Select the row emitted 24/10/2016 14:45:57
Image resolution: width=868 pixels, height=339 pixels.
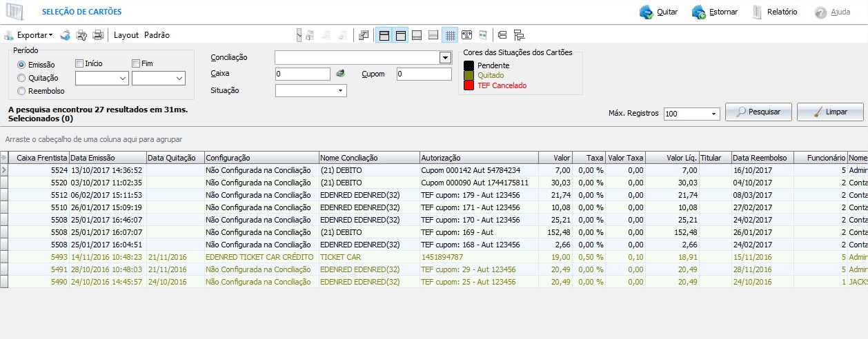click(x=434, y=281)
